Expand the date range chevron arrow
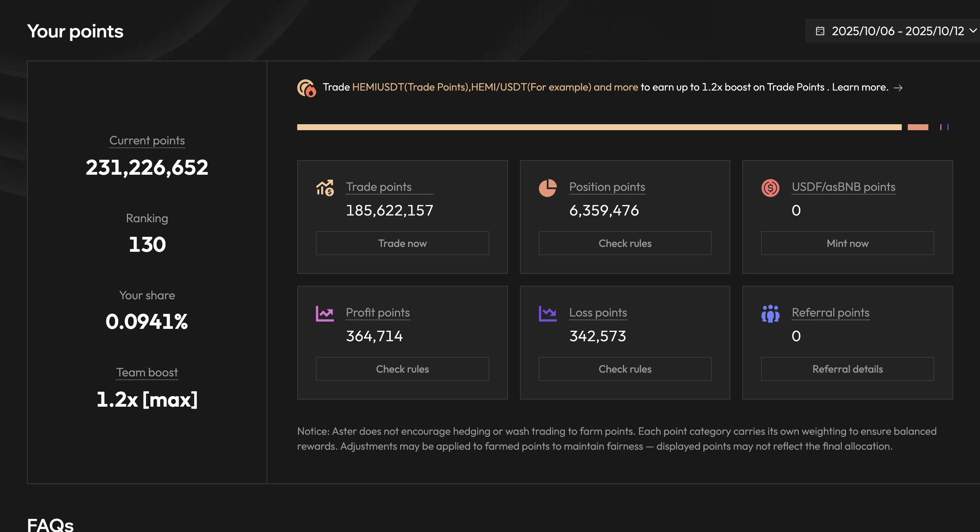The height and width of the screenshot is (532, 980). (973, 30)
